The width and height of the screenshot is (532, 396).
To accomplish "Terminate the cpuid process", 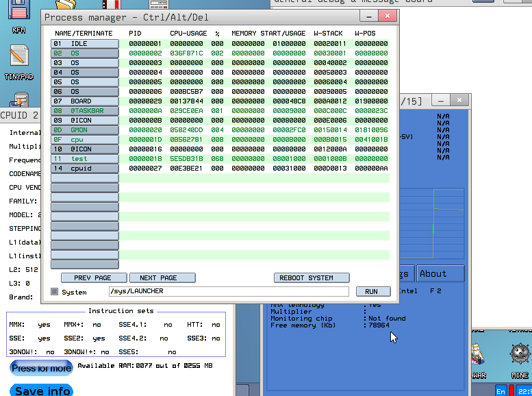I will pos(84,169).
